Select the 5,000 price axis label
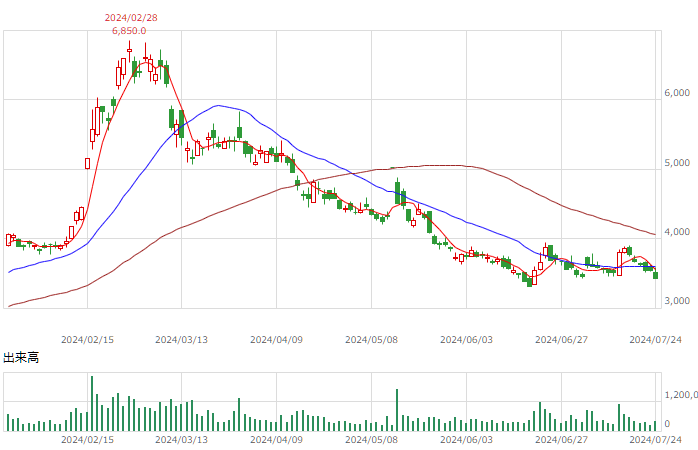This screenshot has width=698, height=450. 677,162
